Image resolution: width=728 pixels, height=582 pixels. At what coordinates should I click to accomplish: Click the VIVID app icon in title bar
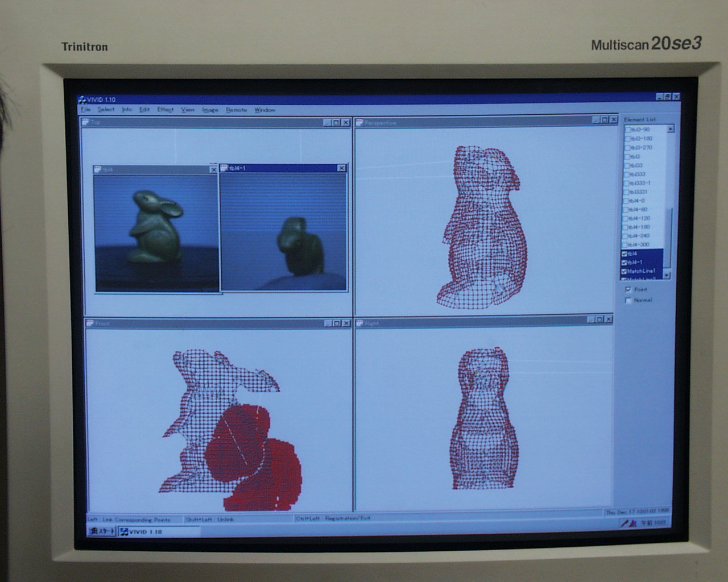82,99
